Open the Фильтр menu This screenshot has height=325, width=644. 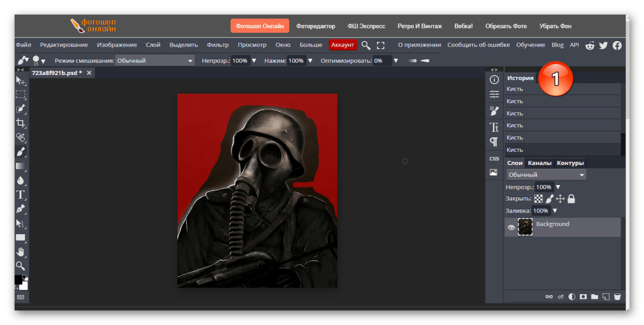point(218,45)
